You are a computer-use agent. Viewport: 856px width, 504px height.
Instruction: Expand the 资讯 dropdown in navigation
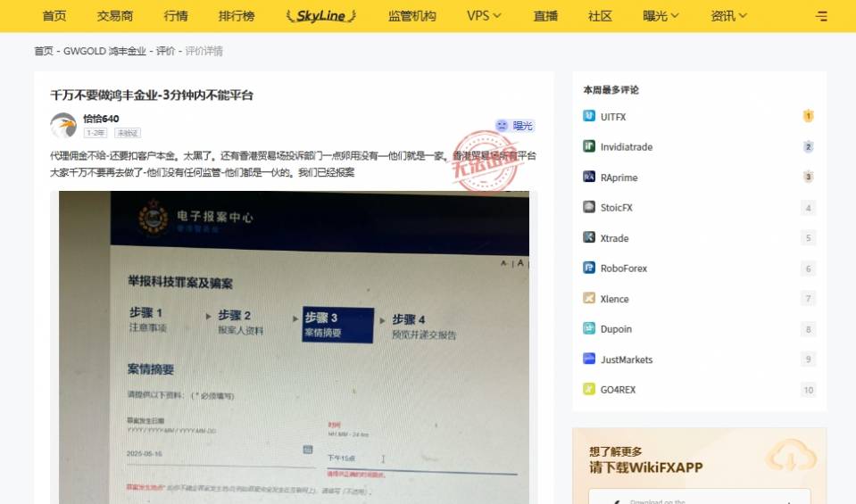click(728, 16)
